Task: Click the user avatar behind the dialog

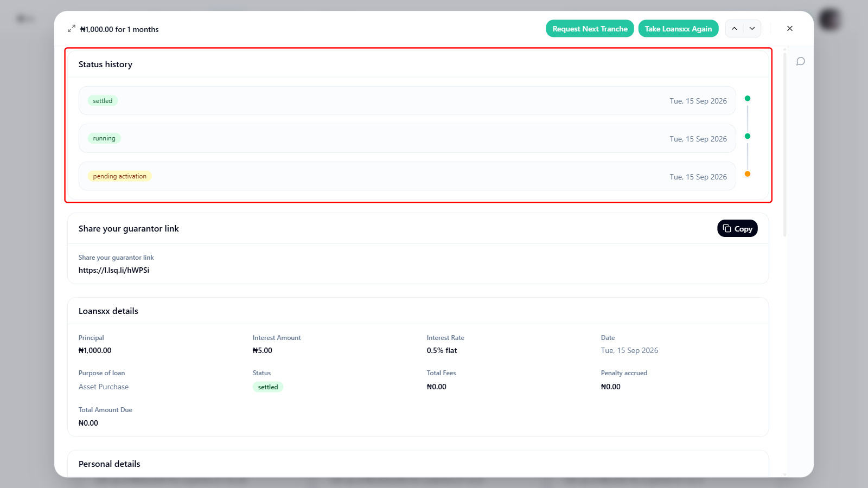Action: 830,20
